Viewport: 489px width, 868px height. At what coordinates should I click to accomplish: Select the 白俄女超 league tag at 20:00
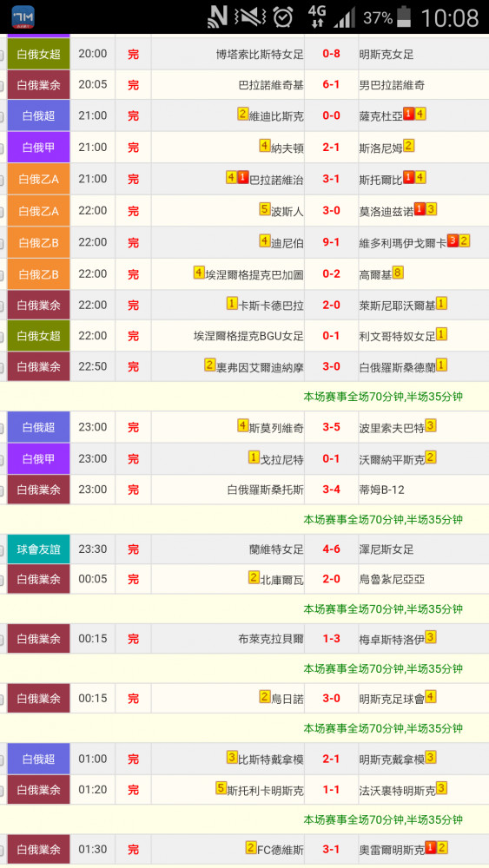point(39,54)
